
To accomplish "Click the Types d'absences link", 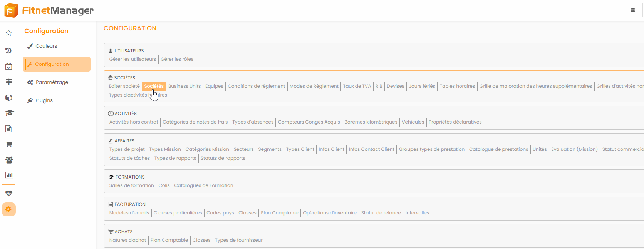I will pyautogui.click(x=253, y=122).
